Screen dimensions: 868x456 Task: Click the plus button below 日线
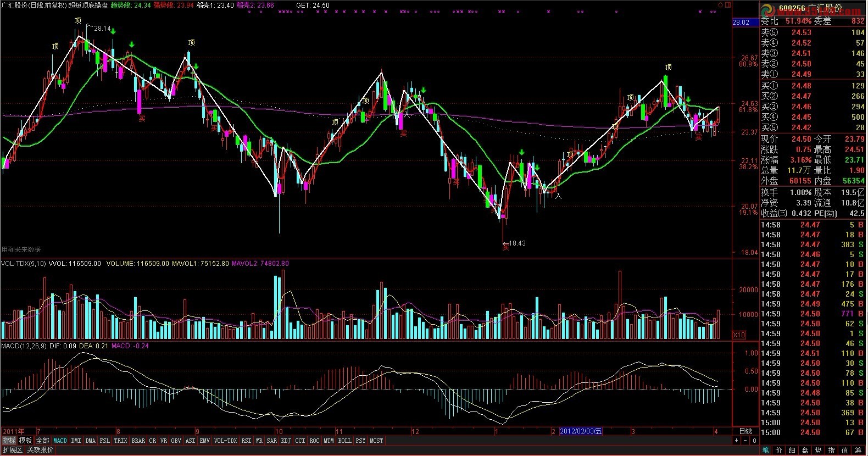(737, 441)
